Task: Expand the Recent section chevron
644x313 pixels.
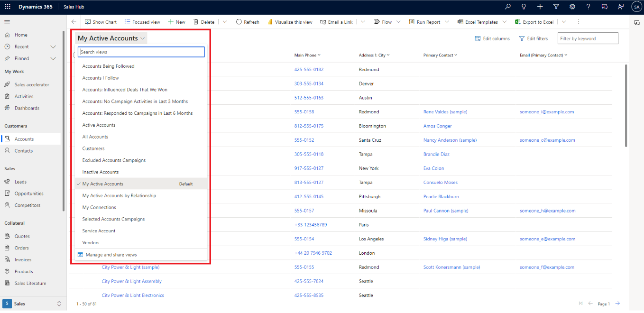Action: click(53, 46)
